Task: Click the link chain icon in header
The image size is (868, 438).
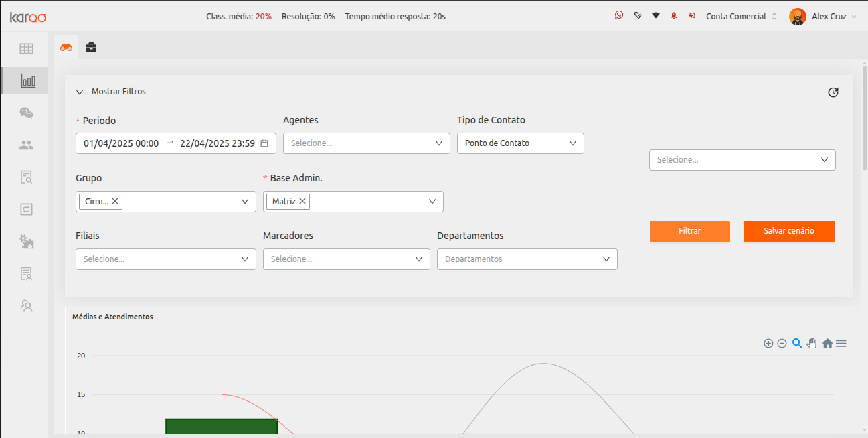Action: coord(638,15)
